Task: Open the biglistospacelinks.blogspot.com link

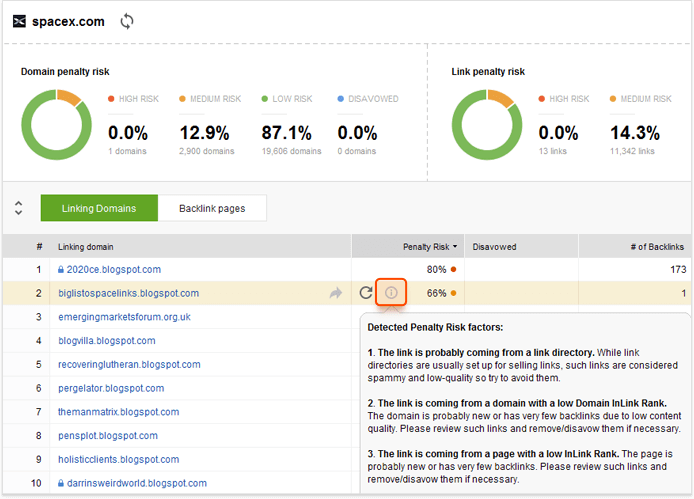Action: (x=129, y=293)
